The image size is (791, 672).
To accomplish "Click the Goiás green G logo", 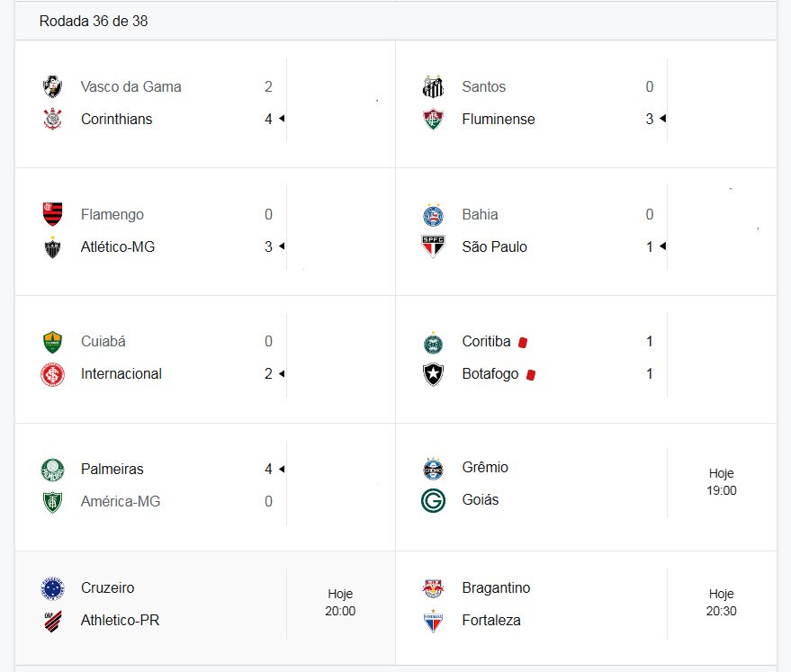I will pyautogui.click(x=434, y=500).
